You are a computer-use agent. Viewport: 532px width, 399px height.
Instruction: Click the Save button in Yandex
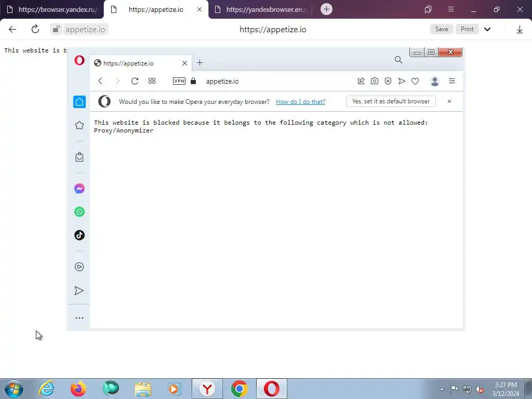(442, 29)
